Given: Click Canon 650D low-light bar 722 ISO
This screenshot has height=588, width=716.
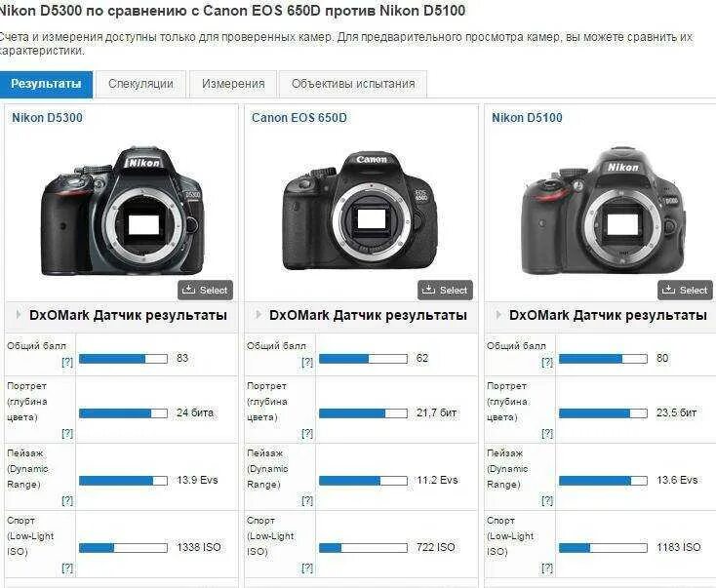Looking at the screenshot, I should pyautogui.click(x=363, y=548).
